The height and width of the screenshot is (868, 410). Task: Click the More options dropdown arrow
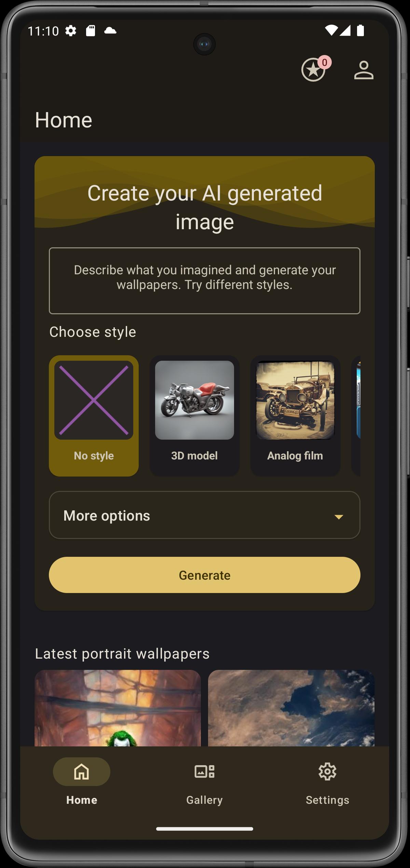tap(339, 517)
